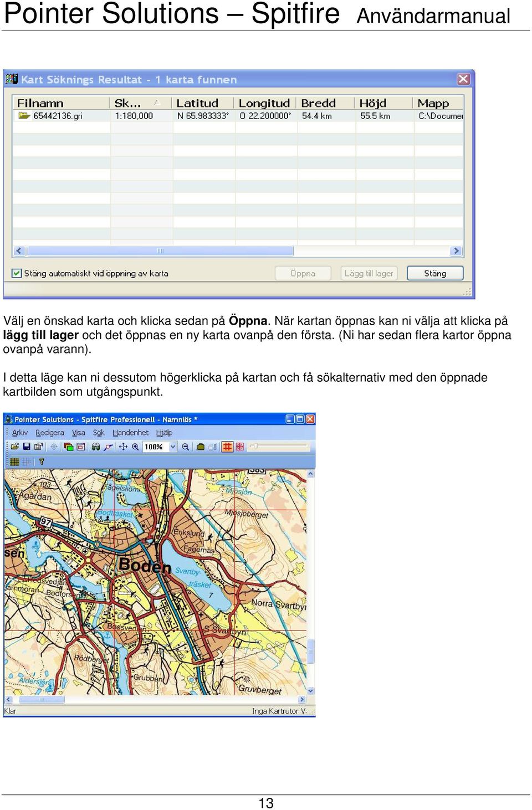
Task: Click the results list scroll right arrow
Action: (456, 251)
